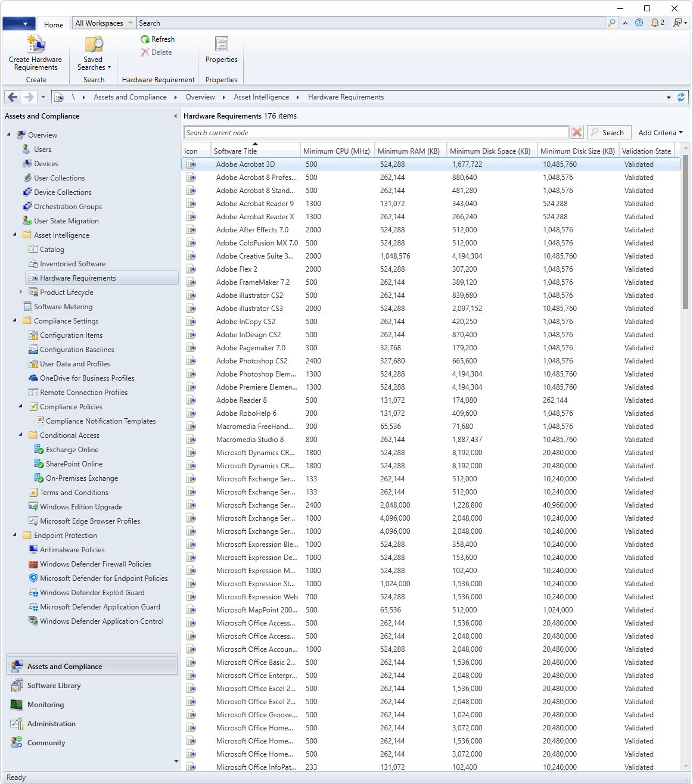Switch to the Monitoring workspace
This screenshot has width=693, height=784.
point(45,705)
